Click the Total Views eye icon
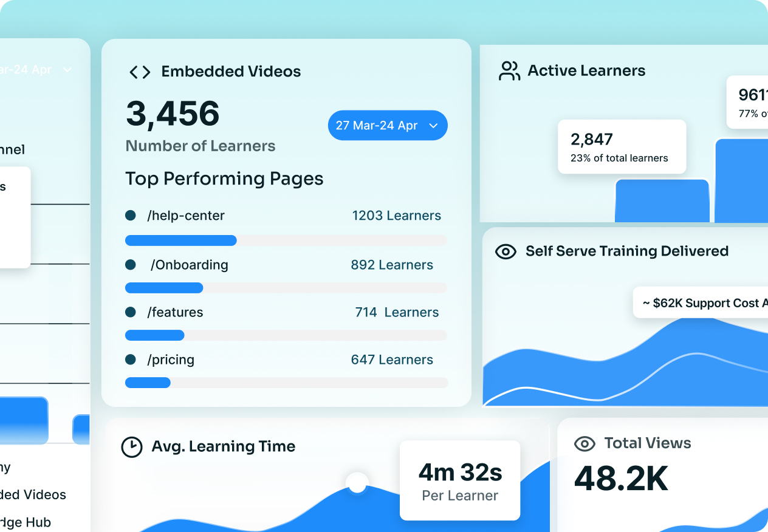 pos(585,444)
